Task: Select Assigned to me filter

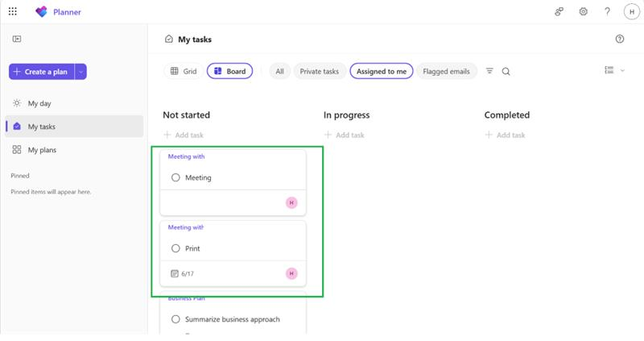Action: pos(382,71)
